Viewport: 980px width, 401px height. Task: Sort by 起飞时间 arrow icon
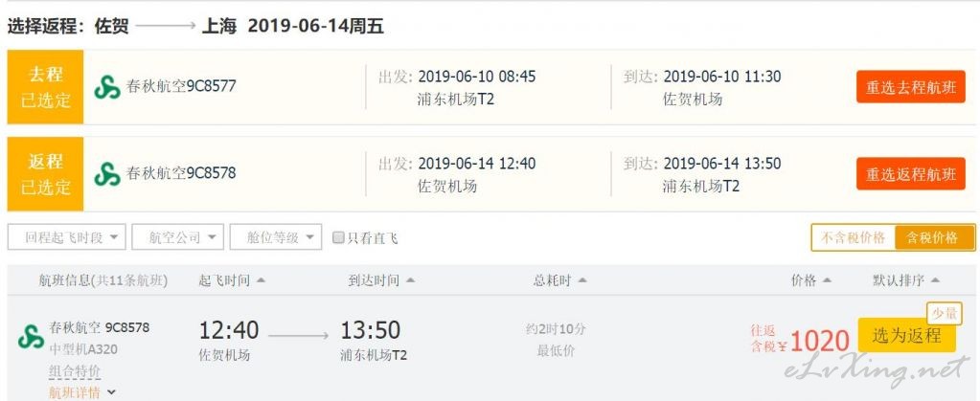coord(261,280)
